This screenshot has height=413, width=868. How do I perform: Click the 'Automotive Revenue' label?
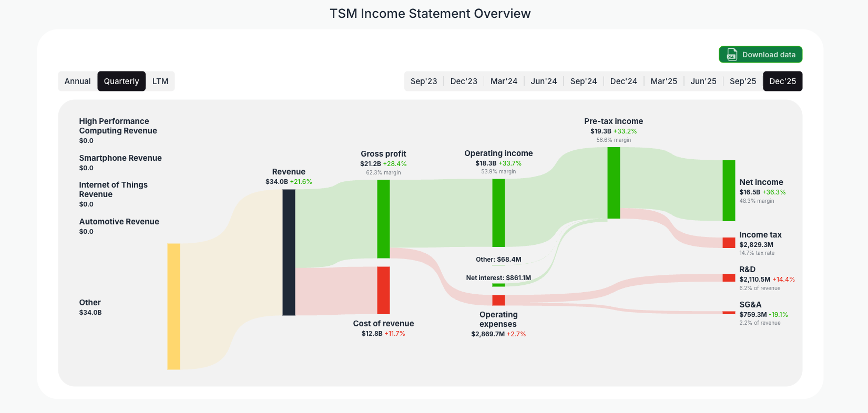[119, 222]
